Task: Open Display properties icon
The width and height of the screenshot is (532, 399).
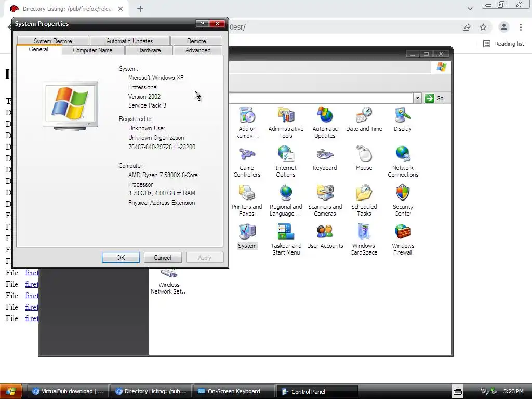Action: coord(403,119)
